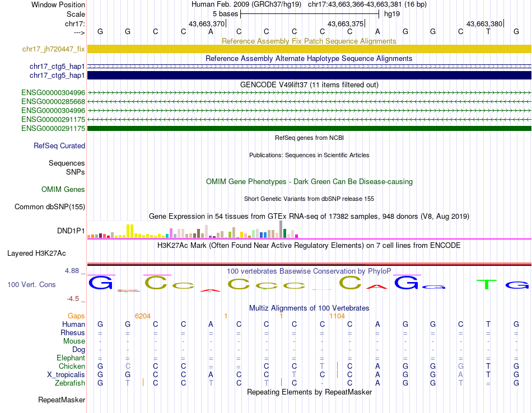
Task: Select the Elephant species label
Action: tap(71, 358)
